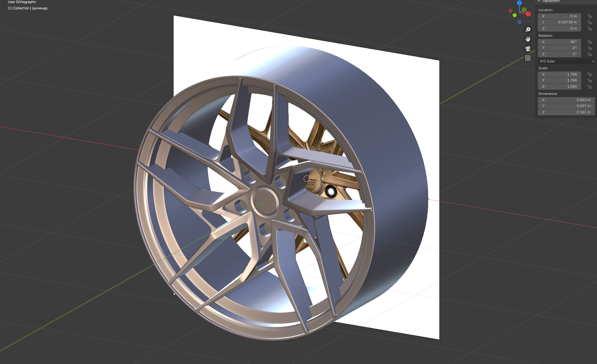Click the "User Orthographic" view label
Viewport: 597px width, 364px height.
[x=22, y=2]
